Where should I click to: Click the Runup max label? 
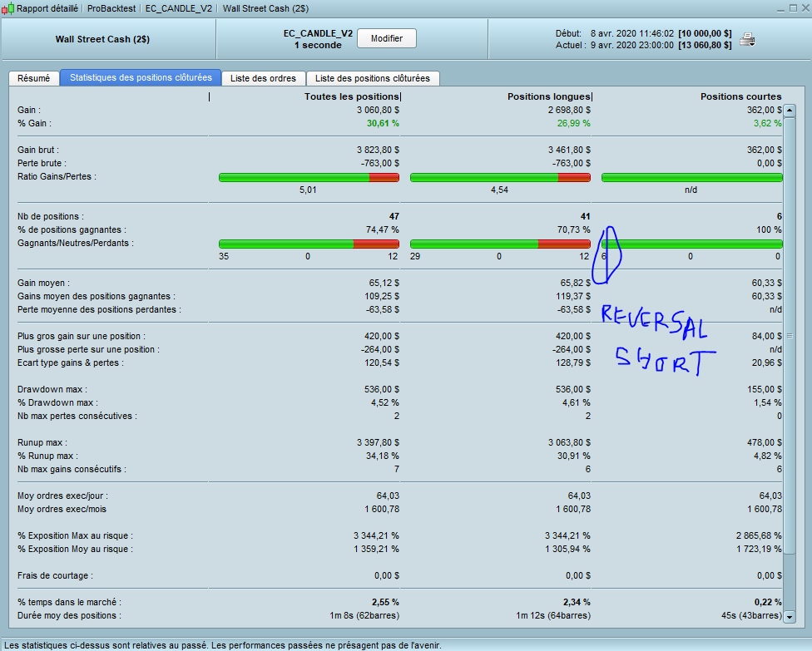click(42, 443)
